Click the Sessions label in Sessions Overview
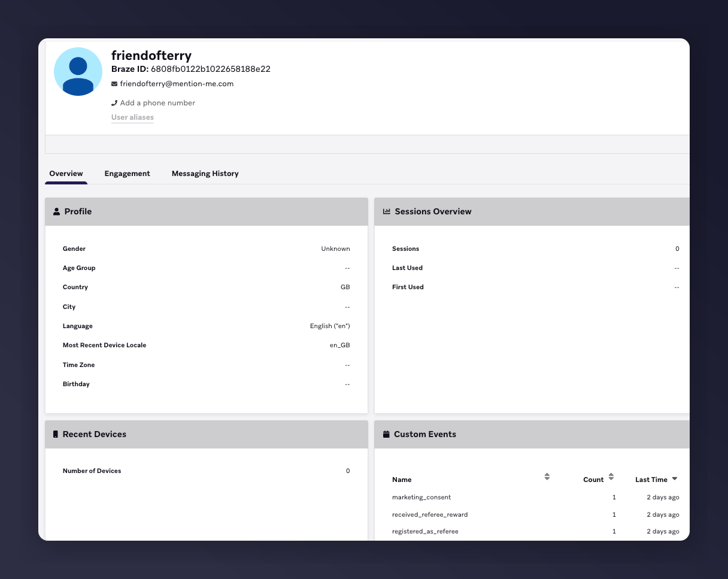The image size is (728, 579). [x=406, y=248]
